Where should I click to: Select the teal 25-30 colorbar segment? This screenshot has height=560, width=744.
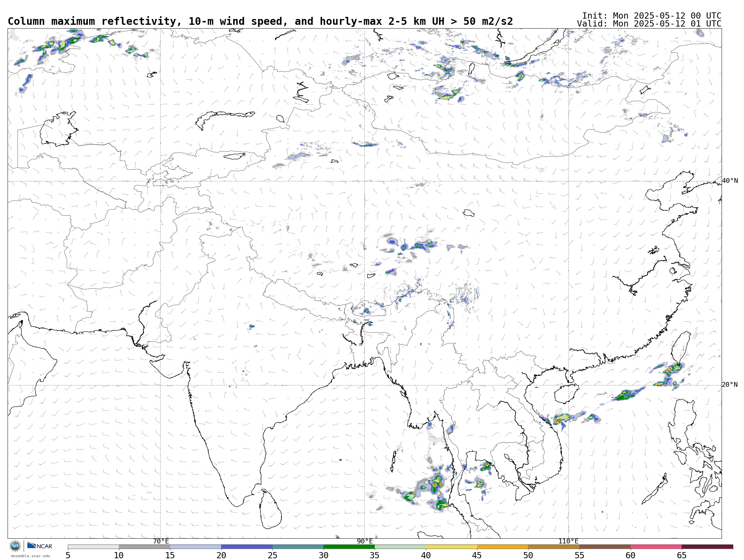pos(298,547)
